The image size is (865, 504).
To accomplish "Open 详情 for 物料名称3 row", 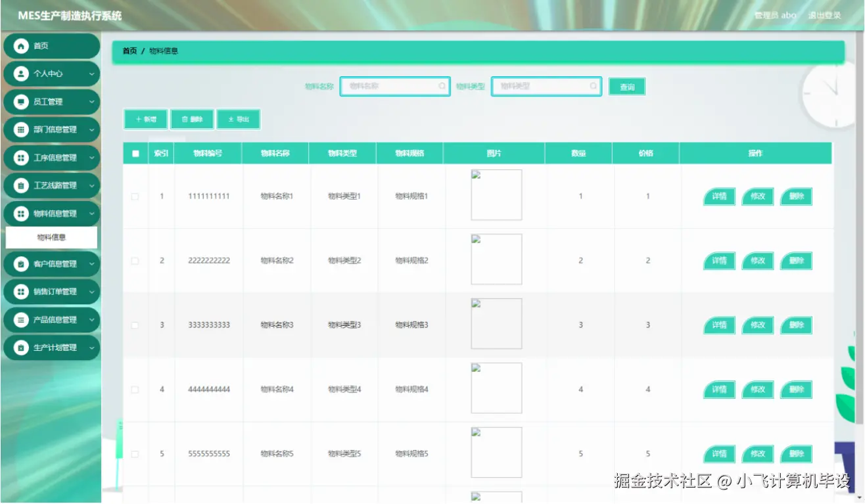I will 719,325.
